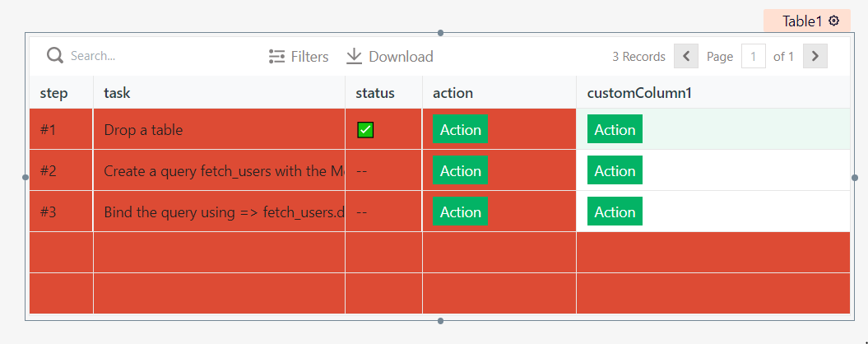
Task: Select the Table1 widget name label
Action: (801, 21)
